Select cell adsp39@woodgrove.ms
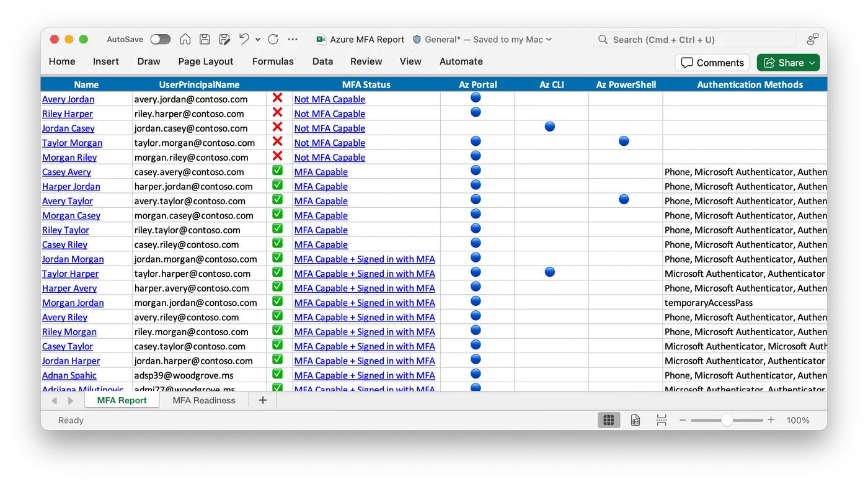 (199, 375)
